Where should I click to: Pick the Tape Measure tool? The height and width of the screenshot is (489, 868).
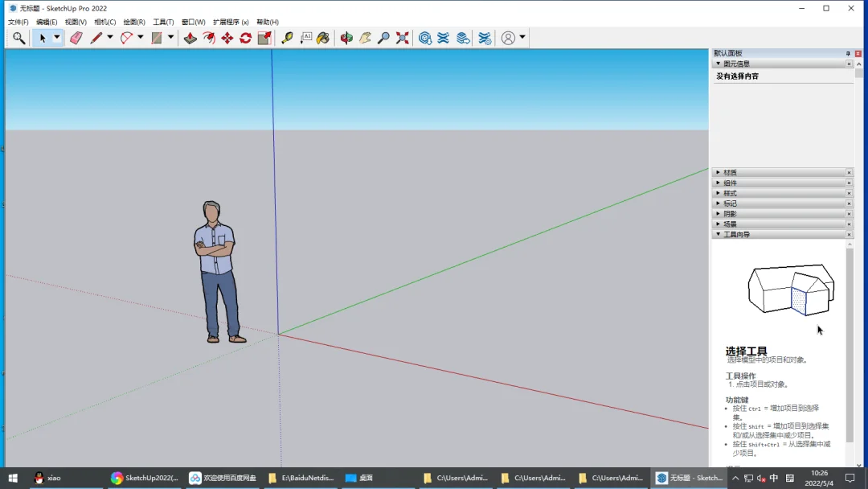pyautogui.click(x=287, y=38)
